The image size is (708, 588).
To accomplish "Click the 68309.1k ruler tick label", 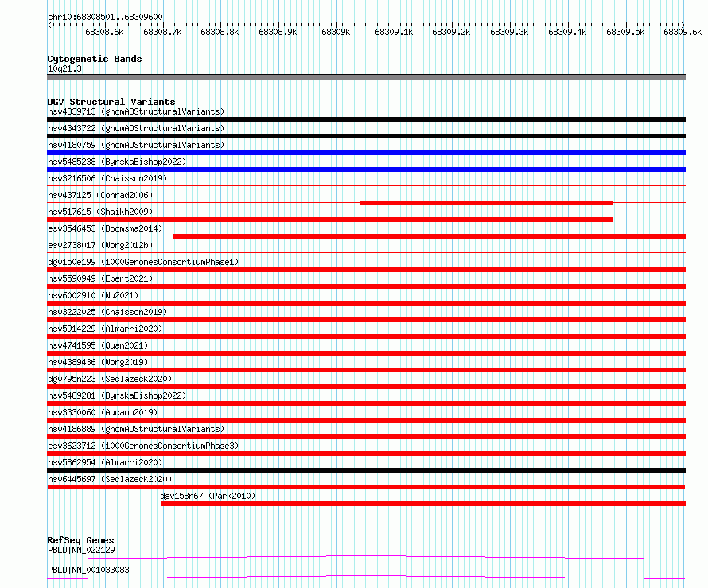I will click(394, 32).
